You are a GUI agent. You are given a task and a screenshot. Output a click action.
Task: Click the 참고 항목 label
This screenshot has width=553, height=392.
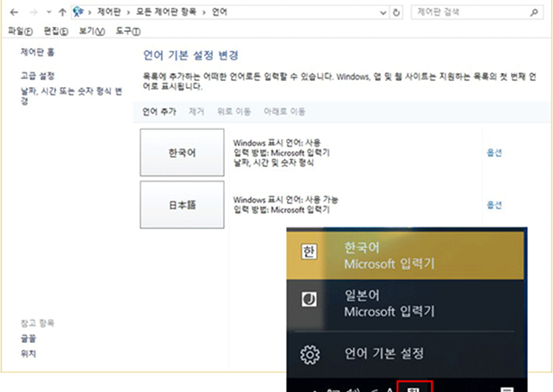37,323
